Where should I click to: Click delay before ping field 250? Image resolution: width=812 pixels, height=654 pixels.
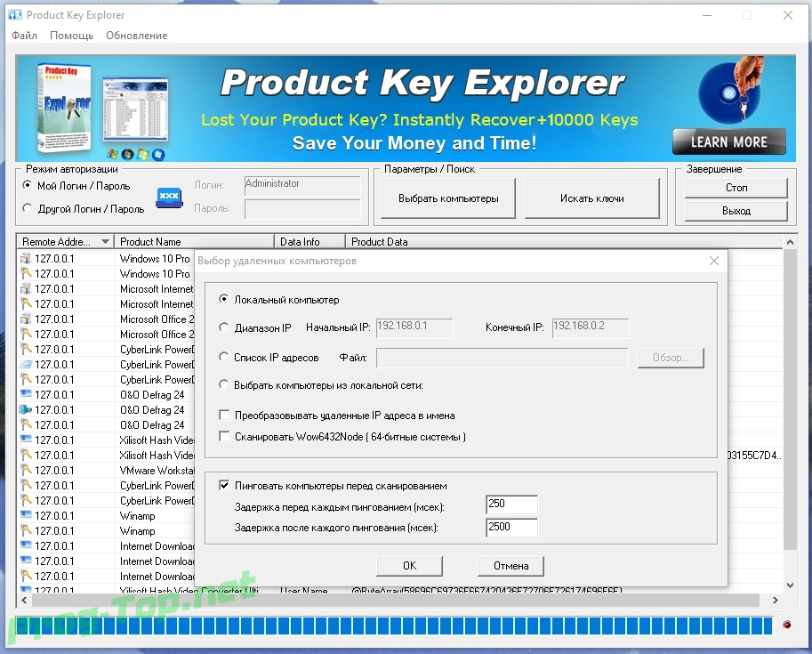click(x=511, y=504)
